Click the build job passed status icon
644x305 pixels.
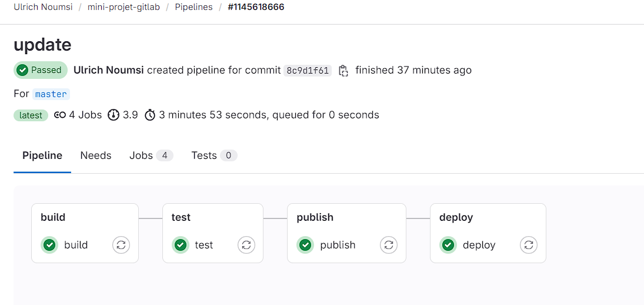tap(49, 245)
